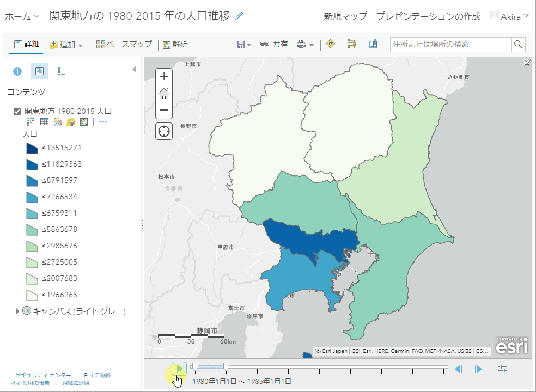Focus the address search field
This screenshot has height=392, width=536.
[x=450, y=45]
